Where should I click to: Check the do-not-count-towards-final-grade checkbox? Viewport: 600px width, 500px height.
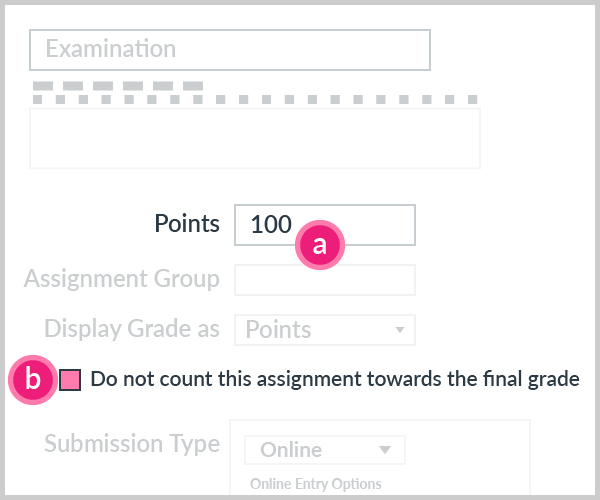70,380
